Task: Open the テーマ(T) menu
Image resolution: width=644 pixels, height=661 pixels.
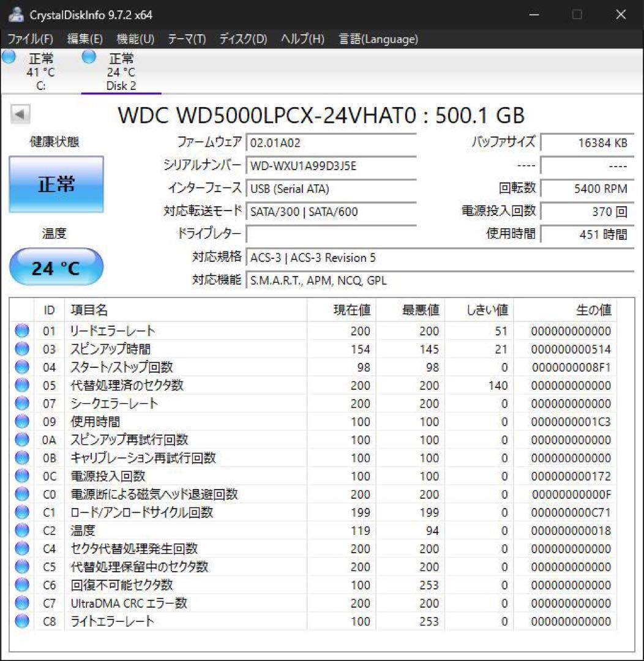Action: click(x=187, y=39)
